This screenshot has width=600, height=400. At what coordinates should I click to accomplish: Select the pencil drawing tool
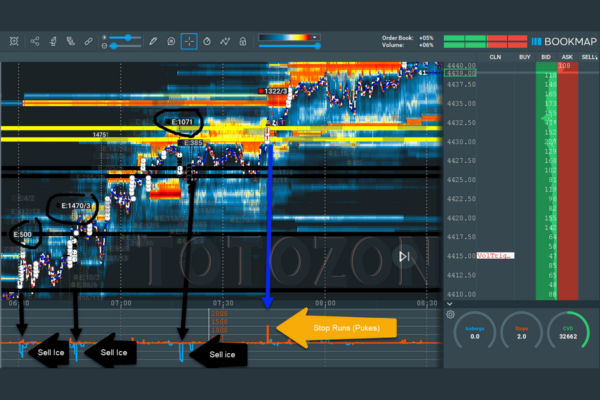(152, 41)
